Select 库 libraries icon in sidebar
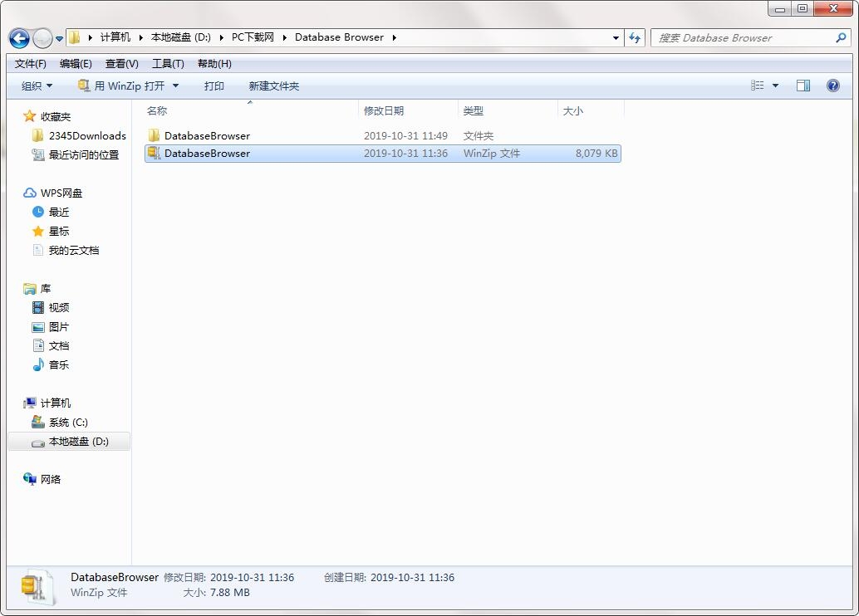Viewport: 859px width, 616px height. pyautogui.click(x=30, y=289)
